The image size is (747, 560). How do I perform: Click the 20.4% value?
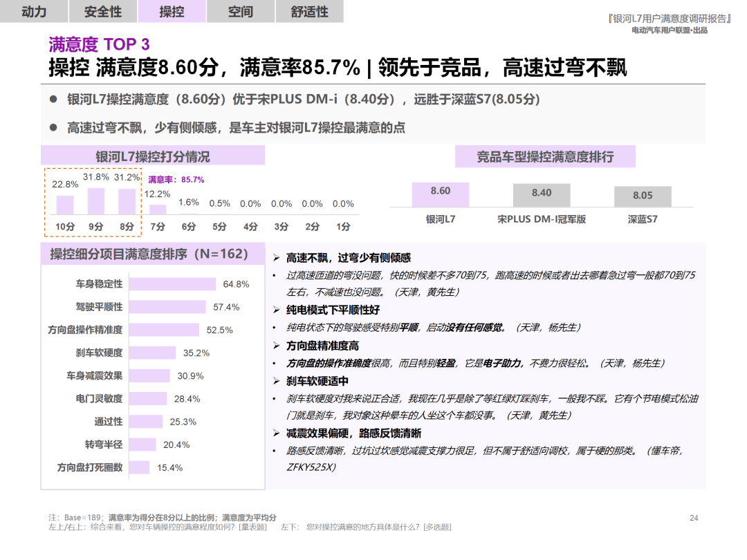[x=176, y=445]
